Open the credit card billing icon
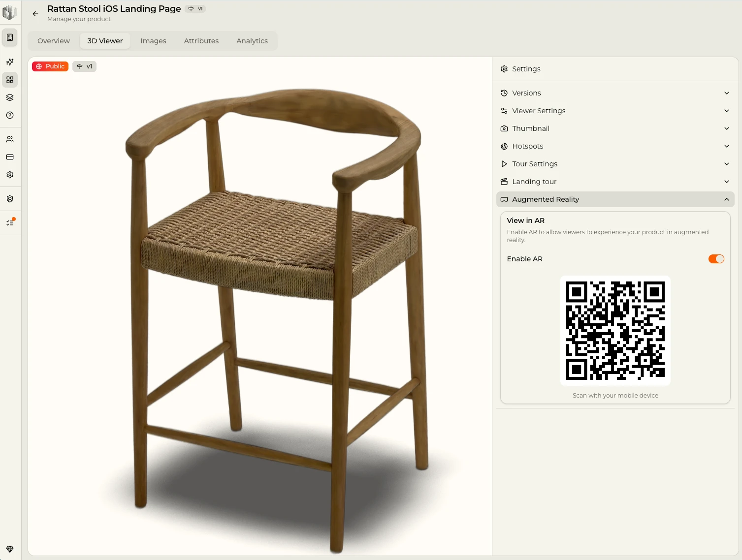The height and width of the screenshot is (560, 742). [x=10, y=157]
